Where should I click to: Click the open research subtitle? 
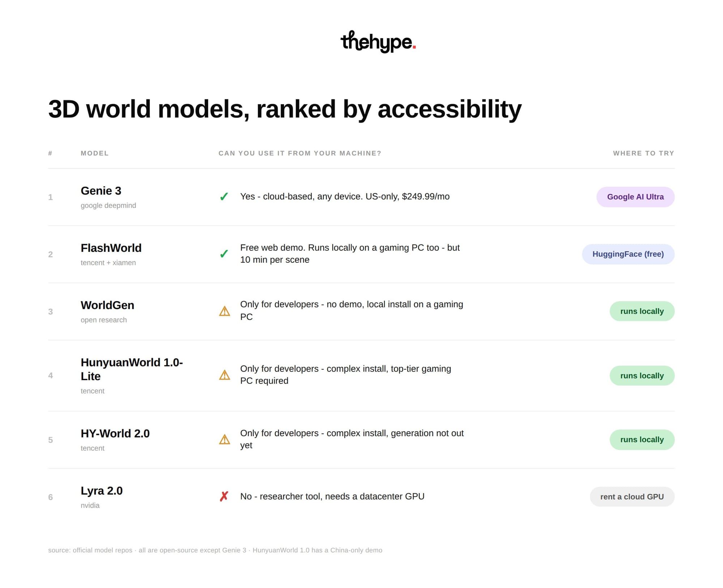pos(104,320)
